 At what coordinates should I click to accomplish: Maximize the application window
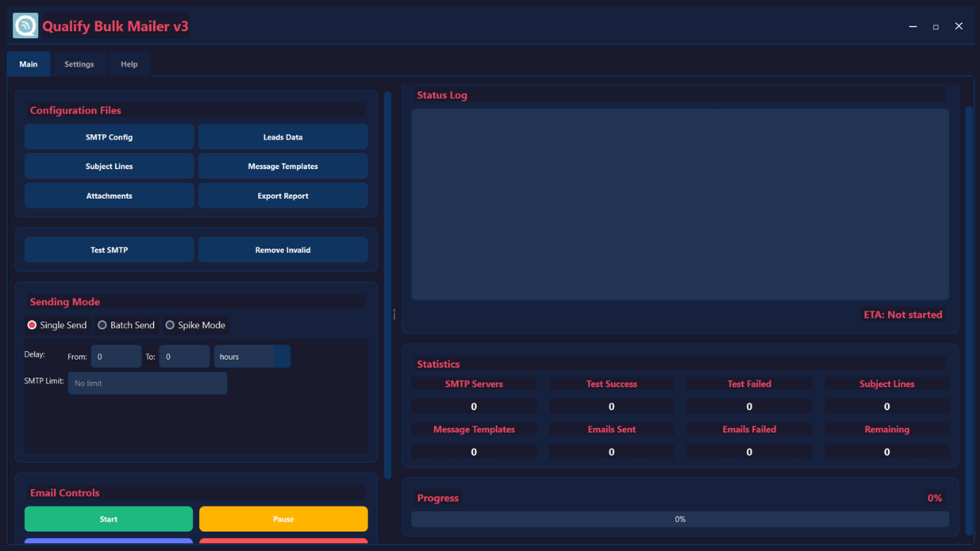(936, 27)
